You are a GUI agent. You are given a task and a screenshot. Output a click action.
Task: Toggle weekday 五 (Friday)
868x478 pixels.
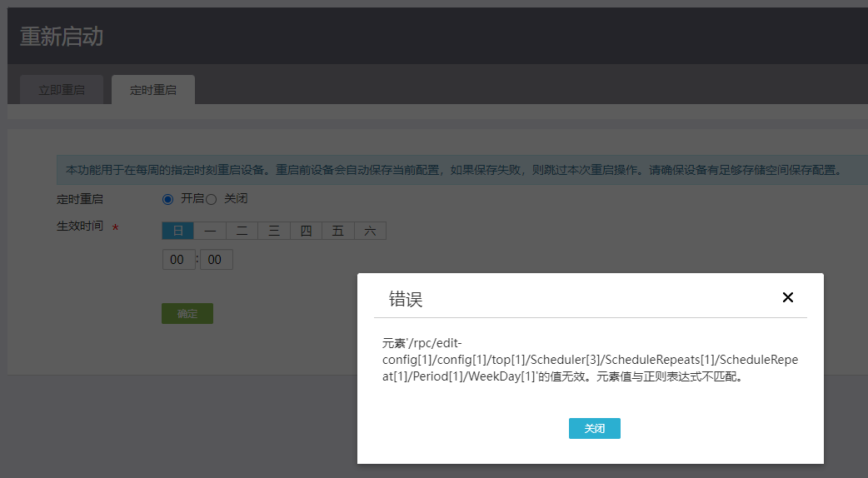(x=338, y=231)
